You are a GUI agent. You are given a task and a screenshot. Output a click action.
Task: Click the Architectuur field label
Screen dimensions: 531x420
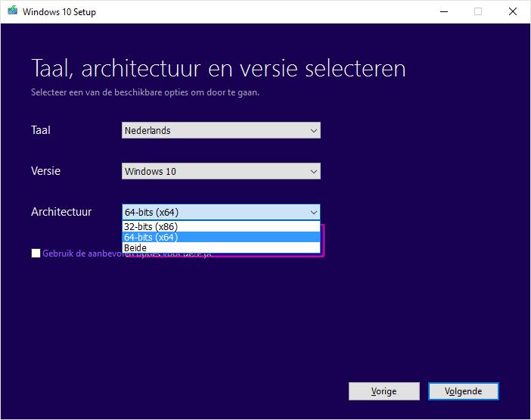click(x=61, y=212)
